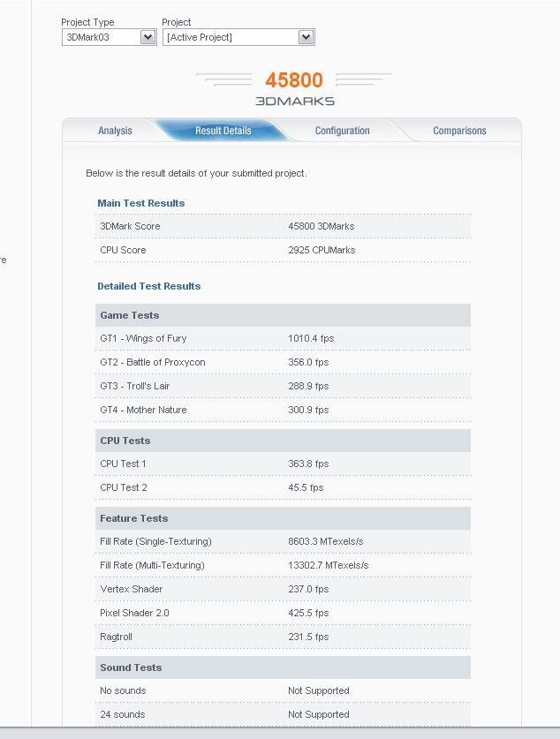Open the Project Type dropdown arrow

(148, 37)
